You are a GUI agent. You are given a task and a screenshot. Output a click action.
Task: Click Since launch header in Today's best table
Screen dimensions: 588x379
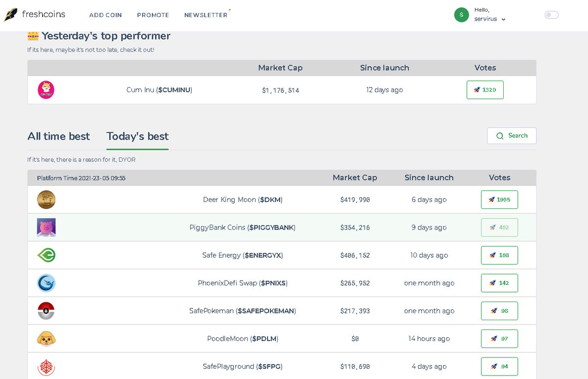[429, 177]
